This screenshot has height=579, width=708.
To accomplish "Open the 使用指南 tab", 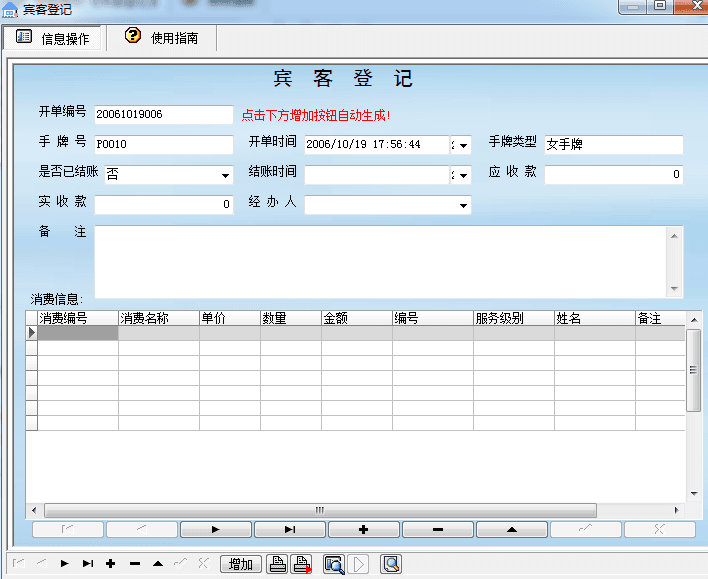I will click(x=162, y=38).
